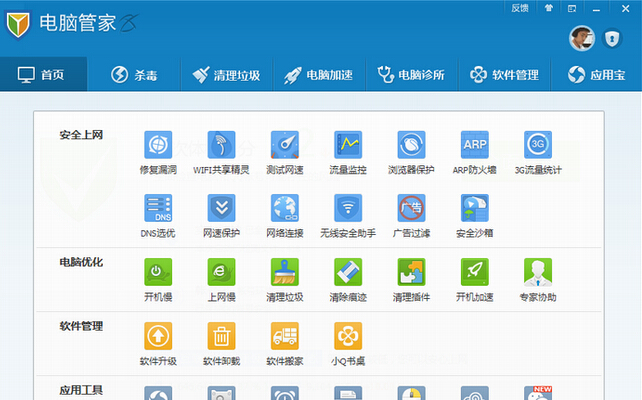The width and height of the screenshot is (642, 400).
Task: Open the skin shirt icon in title bar
Action: pos(548,7)
